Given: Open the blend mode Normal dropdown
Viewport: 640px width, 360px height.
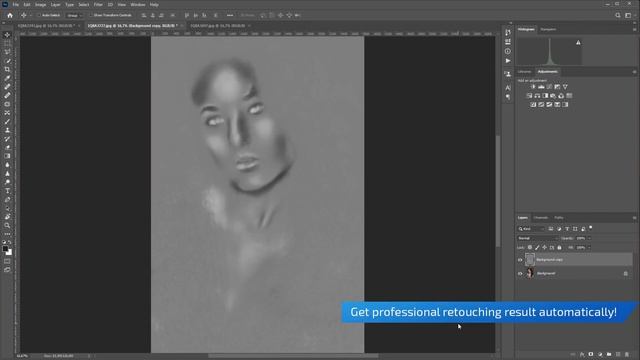Looking at the screenshot, I should pyautogui.click(x=537, y=238).
